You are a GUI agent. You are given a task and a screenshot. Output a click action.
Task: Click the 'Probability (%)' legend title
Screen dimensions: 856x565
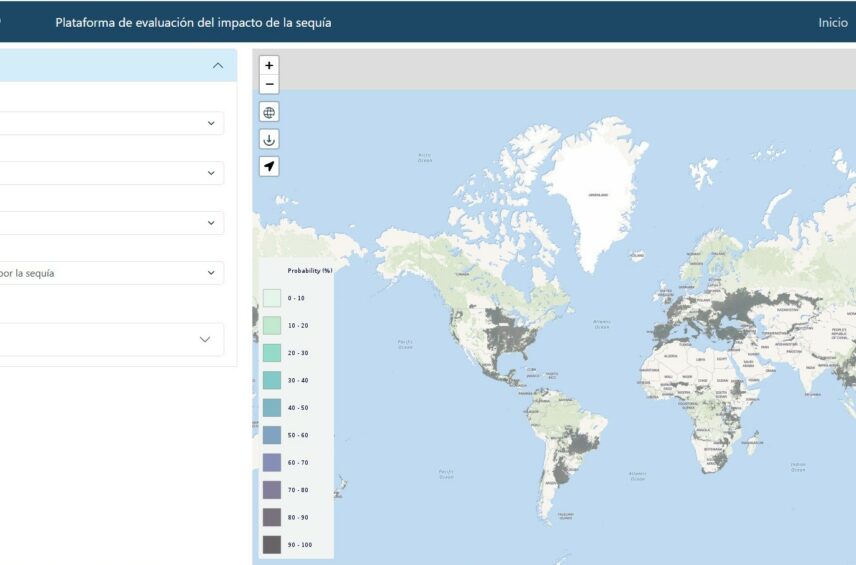point(309,271)
